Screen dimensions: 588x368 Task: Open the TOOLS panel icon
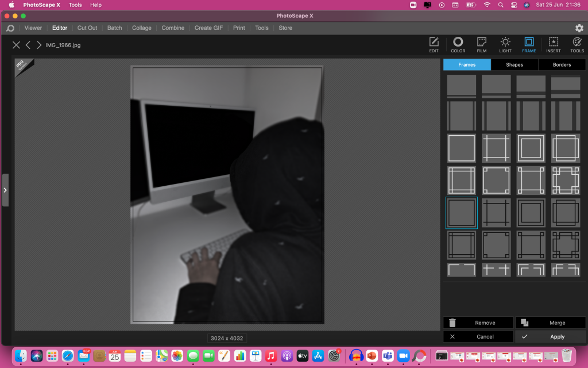click(577, 45)
